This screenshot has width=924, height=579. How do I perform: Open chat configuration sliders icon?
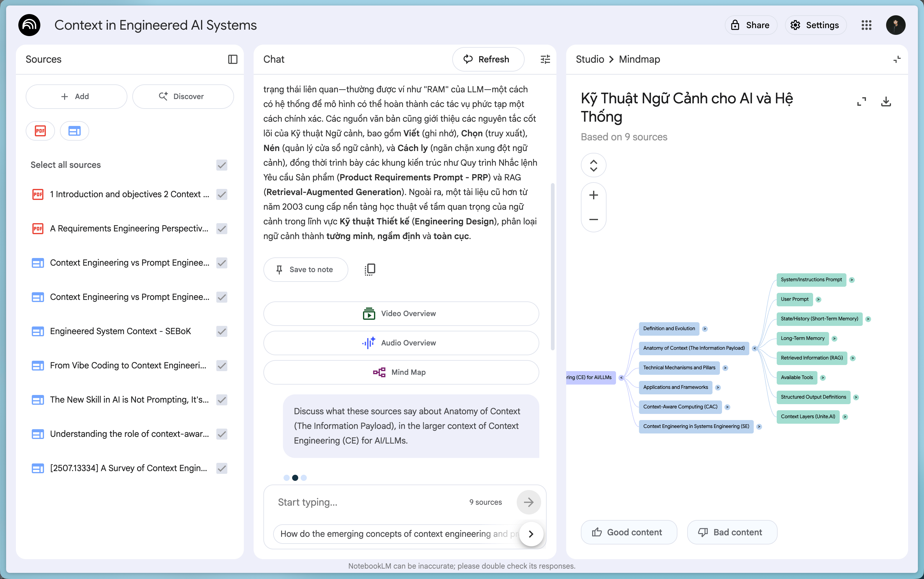click(545, 59)
